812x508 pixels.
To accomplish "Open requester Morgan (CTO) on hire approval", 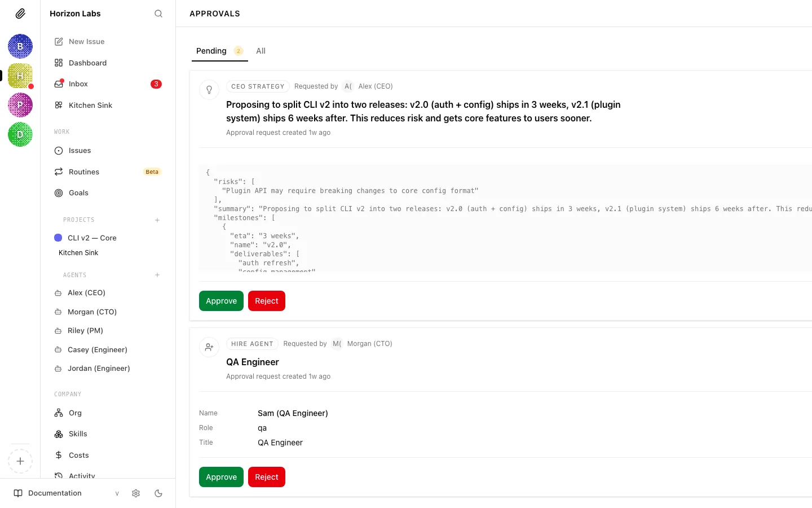I will point(362,344).
